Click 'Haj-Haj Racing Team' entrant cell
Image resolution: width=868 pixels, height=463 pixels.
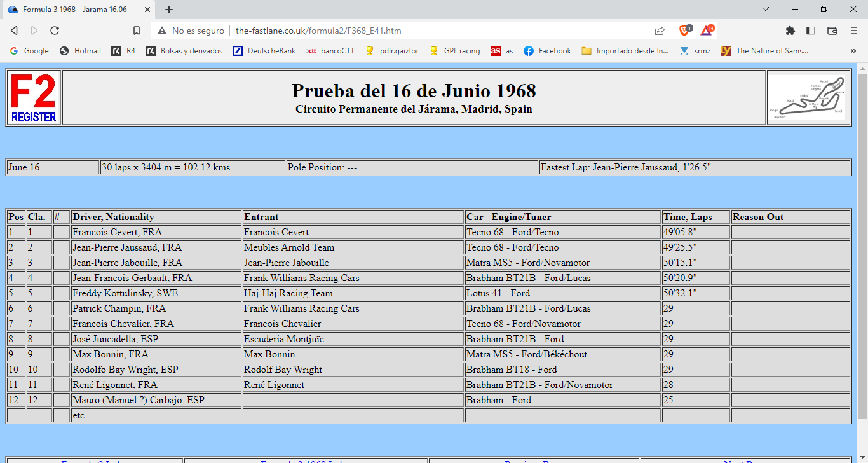click(353, 293)
